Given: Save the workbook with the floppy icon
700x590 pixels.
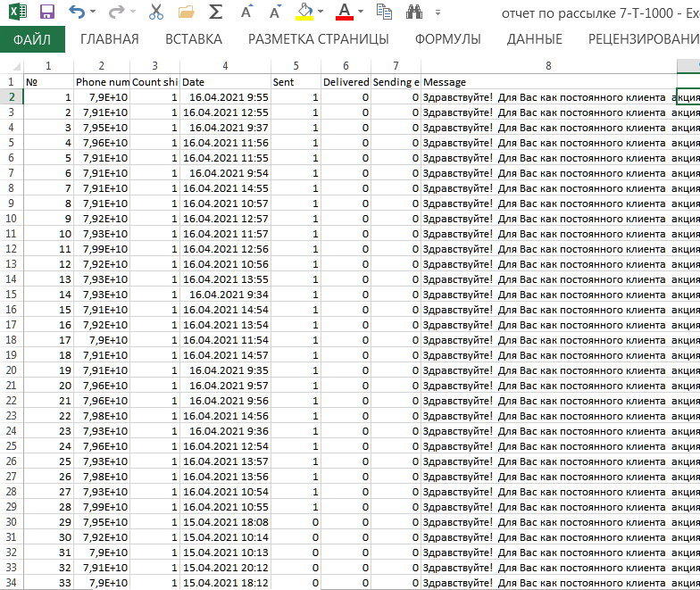Looking at the screenshot, I should [x=46, y=12].
